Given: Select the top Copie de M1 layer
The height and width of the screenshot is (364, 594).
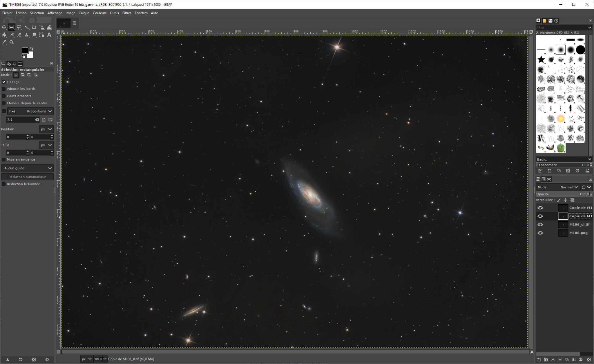Looking at the screenshot, I should click(x=564, y=208).
